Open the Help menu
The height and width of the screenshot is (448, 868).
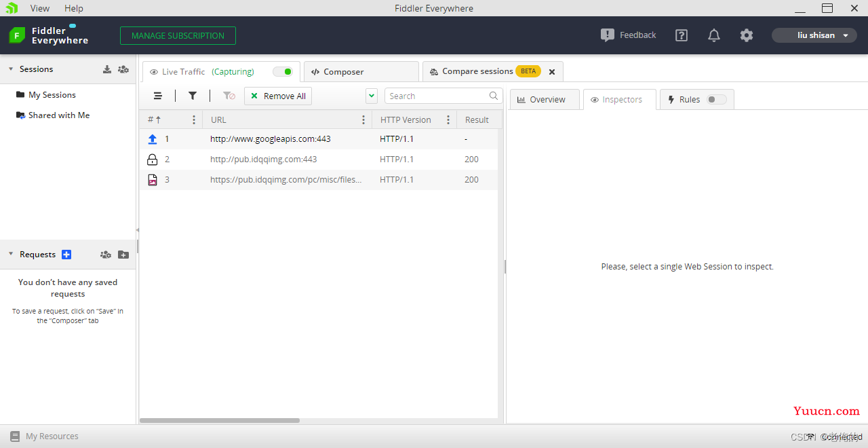[74, 8]
